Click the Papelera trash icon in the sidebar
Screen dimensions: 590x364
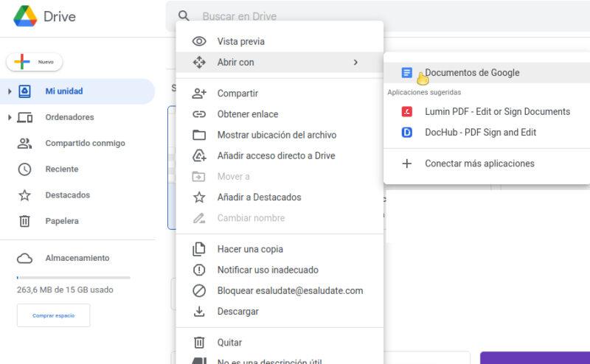pos(25,221)
